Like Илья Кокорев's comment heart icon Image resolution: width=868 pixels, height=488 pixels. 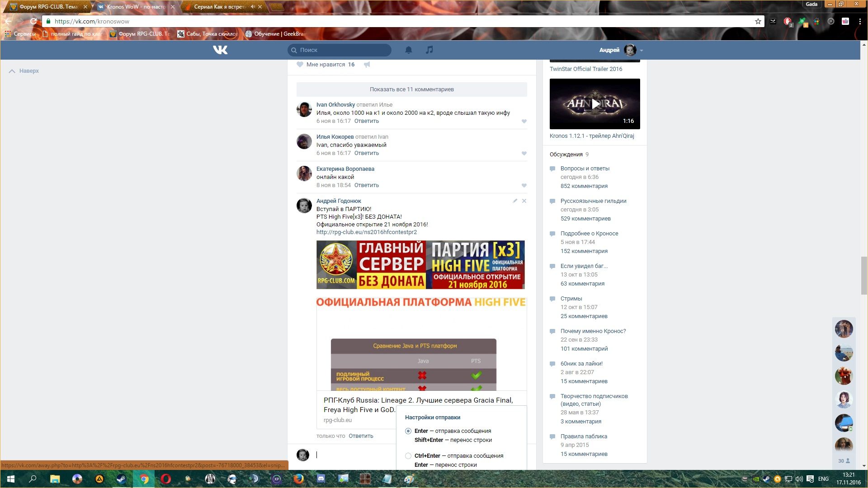524,153
